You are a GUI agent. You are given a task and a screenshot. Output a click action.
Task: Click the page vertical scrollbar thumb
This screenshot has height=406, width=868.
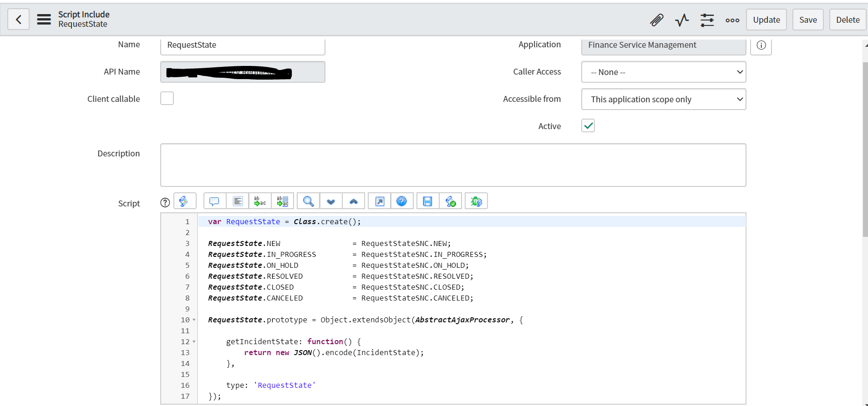pyautogui.click(x=865, y=149)
